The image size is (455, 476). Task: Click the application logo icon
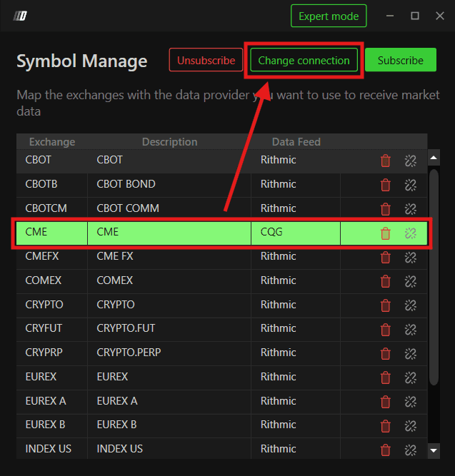click(20, 16)
